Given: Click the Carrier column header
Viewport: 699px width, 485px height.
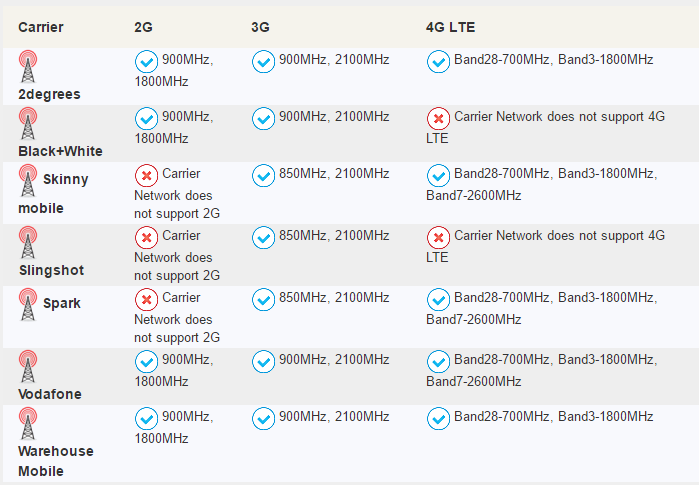Looking at the screenshot, I should 41,27.
